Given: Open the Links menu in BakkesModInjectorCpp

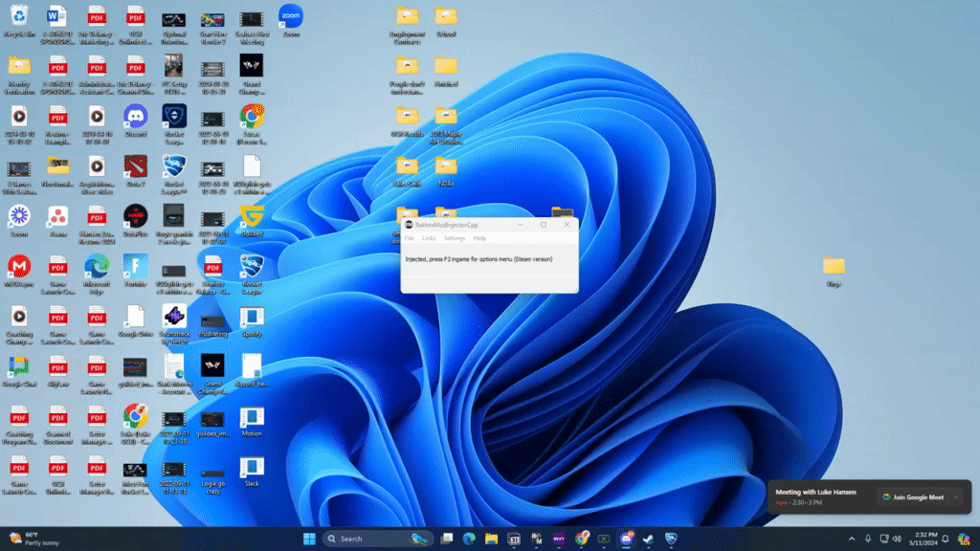Looking at the screenshot, I should coord(429,238).
